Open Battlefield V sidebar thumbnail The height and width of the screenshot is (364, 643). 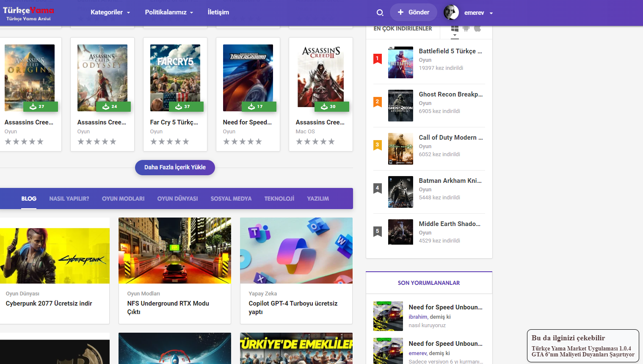[400, 62]
